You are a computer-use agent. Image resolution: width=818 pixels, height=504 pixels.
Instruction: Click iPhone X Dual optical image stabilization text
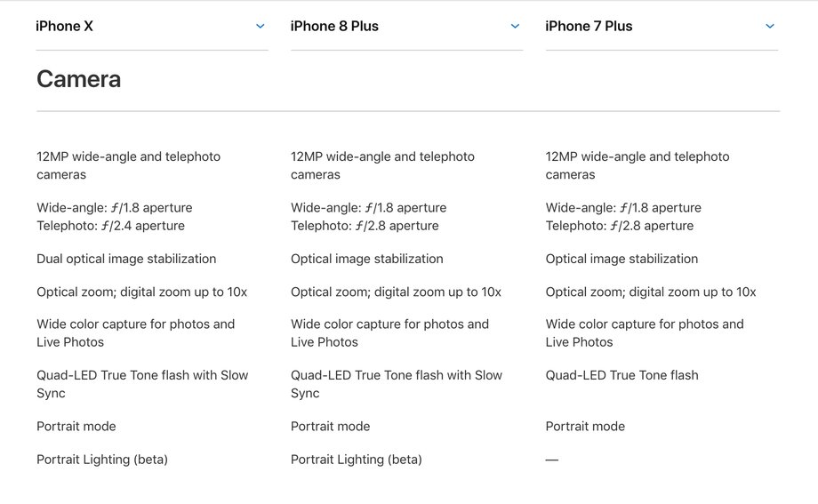point(126,259)
